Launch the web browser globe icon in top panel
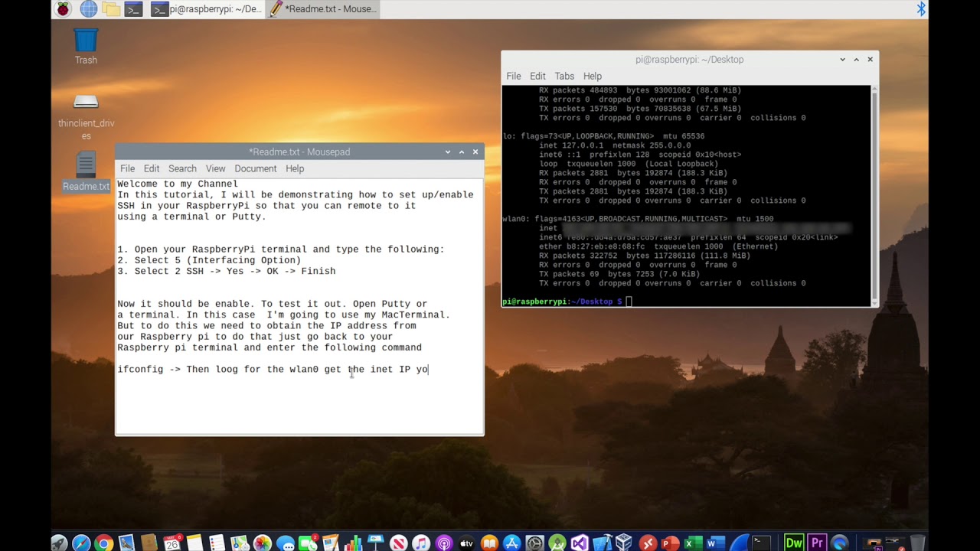The image size is (980, 551). click(x=89, y=9)
